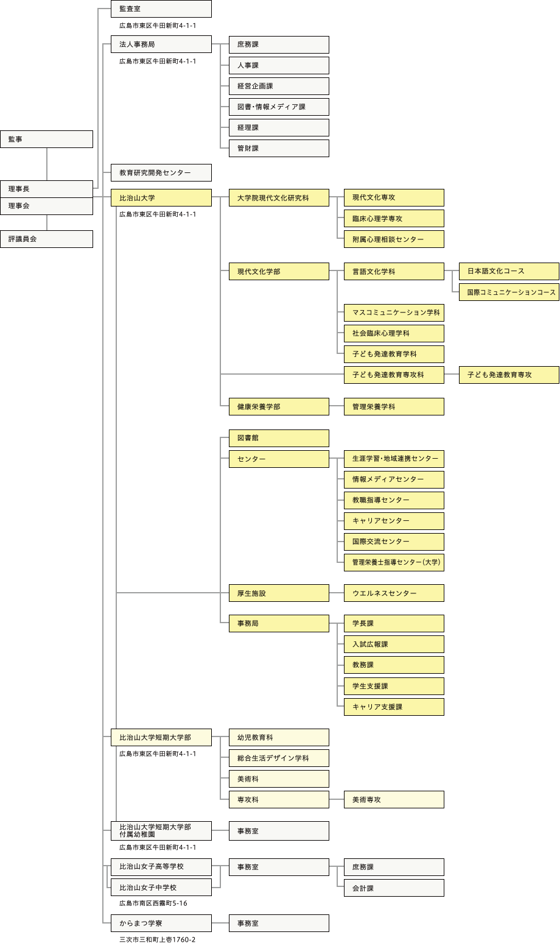Select the 法人事務局 box
Image resolution: width=560 pixels, height=943 pixels.
tap(161, 44)
